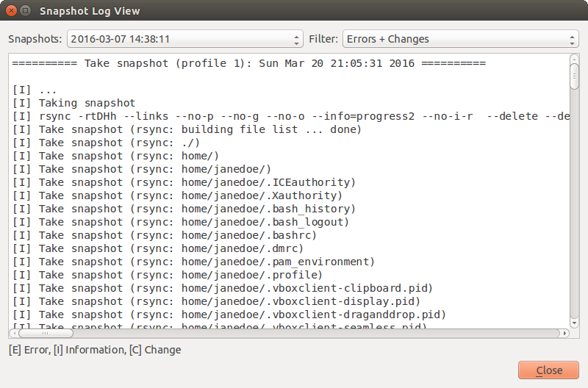Viewport: 588px width, 388px height.
Task: Click the Filter combo box arrows
Action: point(572,40)
